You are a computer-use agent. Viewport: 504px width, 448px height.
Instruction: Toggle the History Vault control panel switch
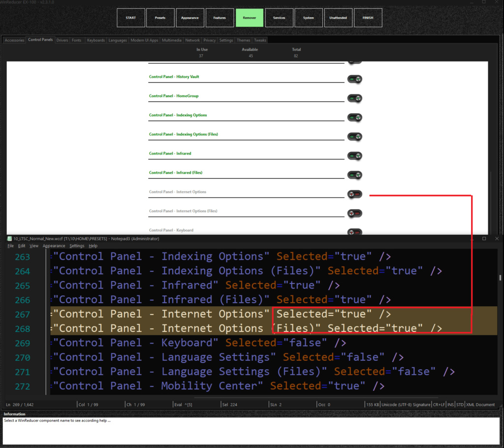coord(354,79)
